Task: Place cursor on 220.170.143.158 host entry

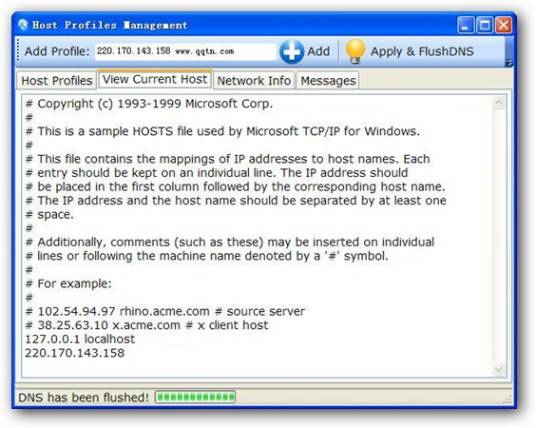Action: tap(75, 353)
